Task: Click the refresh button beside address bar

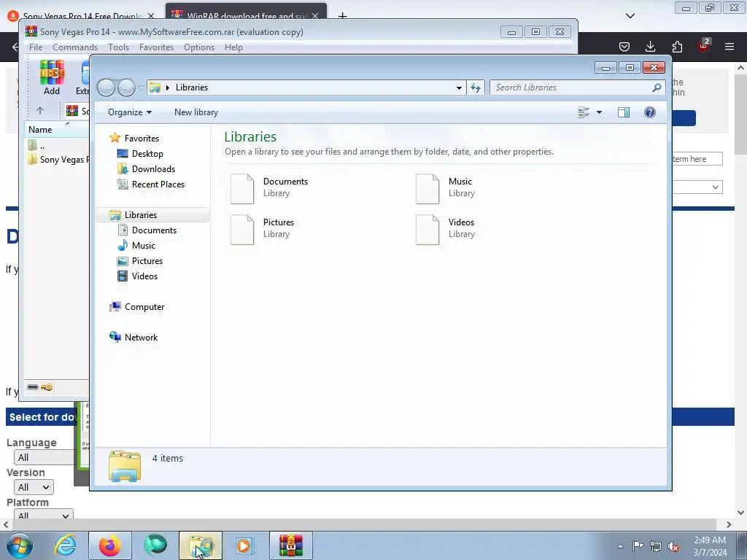Action: pyautogui.click(x=476, y=87)
